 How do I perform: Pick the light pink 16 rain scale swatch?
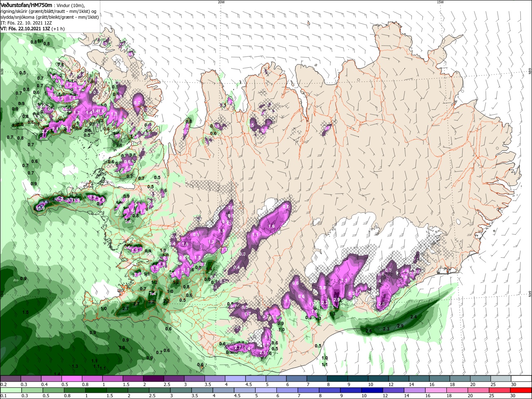tap(436, 390)
